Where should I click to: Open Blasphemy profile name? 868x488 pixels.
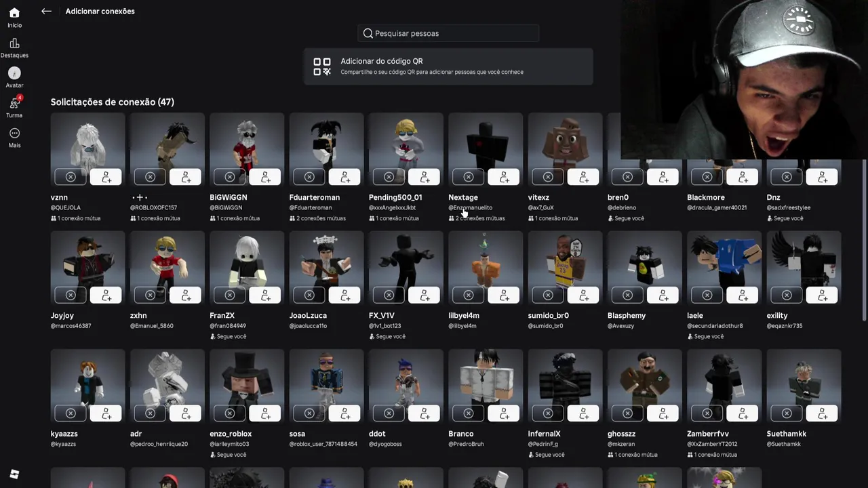627,315
